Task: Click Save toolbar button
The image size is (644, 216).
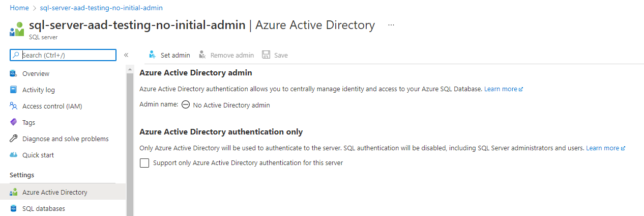Action: coord(275,55)
